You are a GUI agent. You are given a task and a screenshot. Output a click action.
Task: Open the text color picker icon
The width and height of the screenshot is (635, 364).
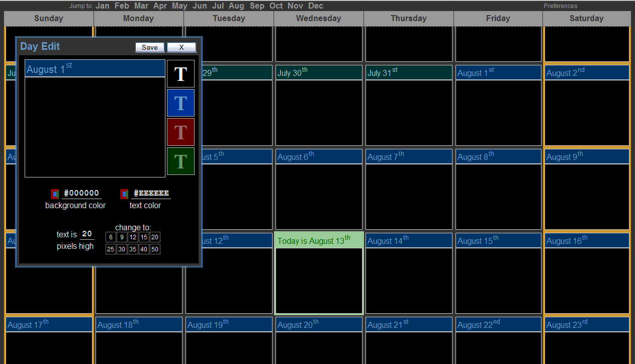pyautogui.click(x=124, y=194)
